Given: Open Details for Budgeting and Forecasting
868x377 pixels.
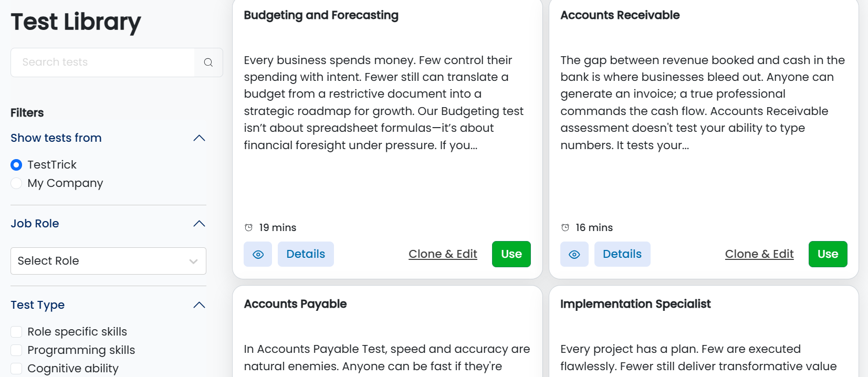Looking at the screenshot, I should point(306,254).
